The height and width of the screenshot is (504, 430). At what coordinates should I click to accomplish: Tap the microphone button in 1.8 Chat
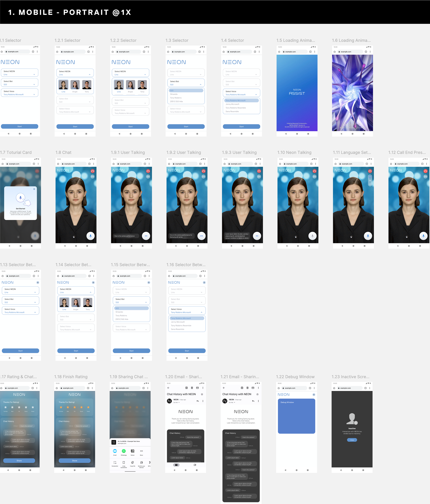click(90, 236)
